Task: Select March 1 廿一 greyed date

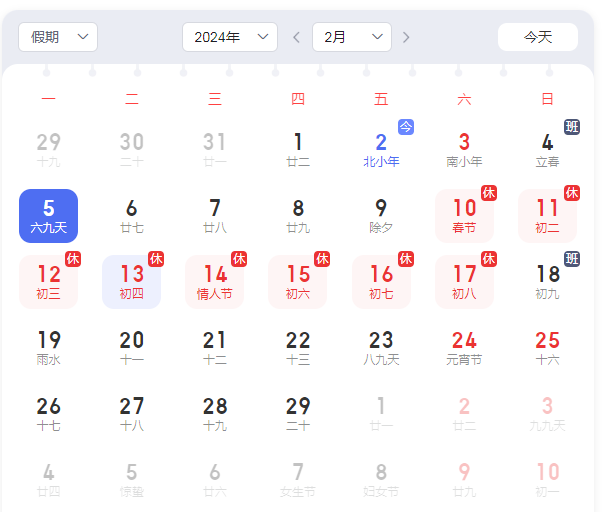Action: pos(381,414)
